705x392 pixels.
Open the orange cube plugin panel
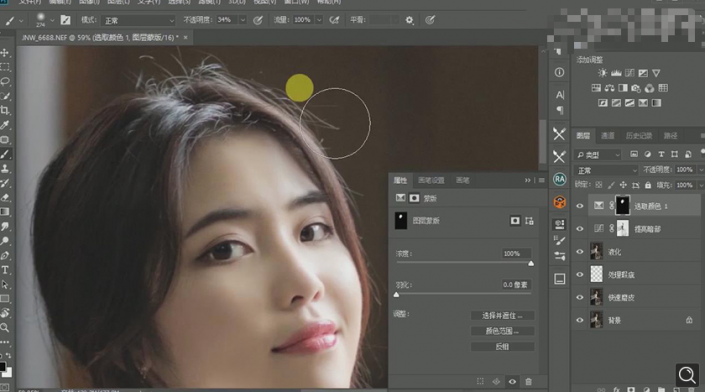[x=559, y=202]
